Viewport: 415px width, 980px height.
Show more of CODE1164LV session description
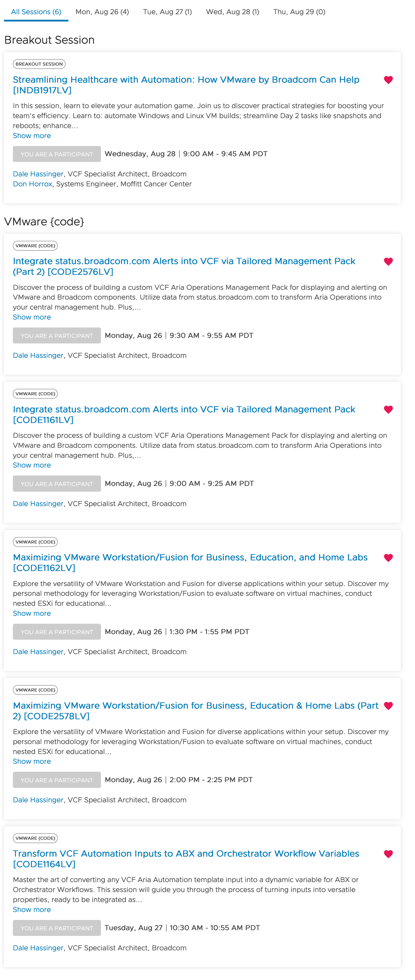coord(32,910)
